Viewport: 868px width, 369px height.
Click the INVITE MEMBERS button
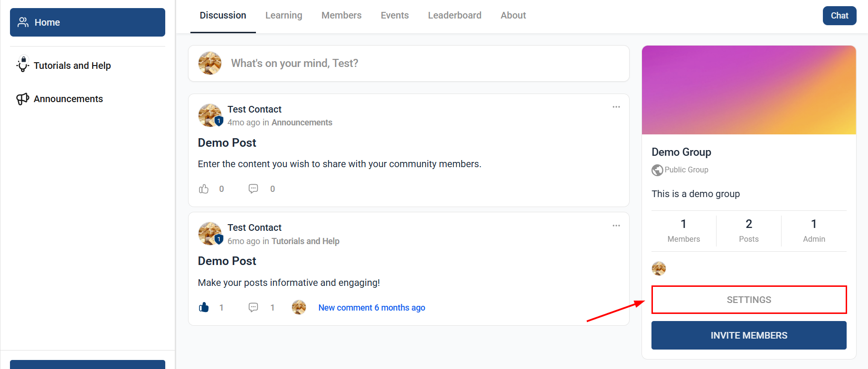click(749, 335)
